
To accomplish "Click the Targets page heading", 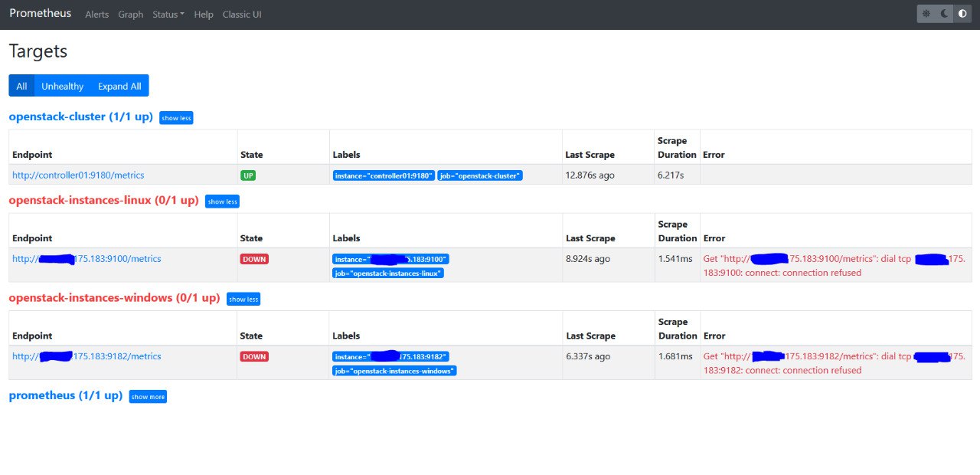I will pos(38,51).
